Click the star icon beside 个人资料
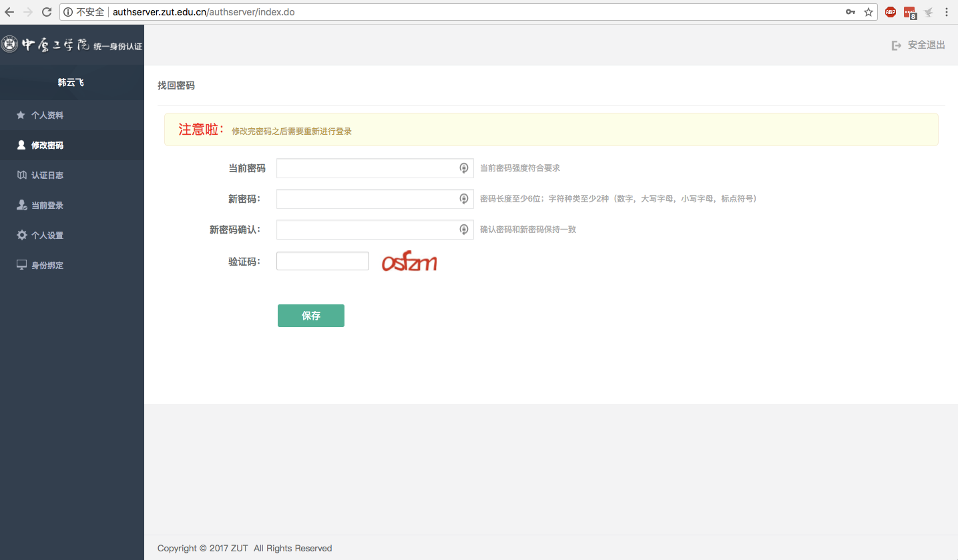 [21, 115]
